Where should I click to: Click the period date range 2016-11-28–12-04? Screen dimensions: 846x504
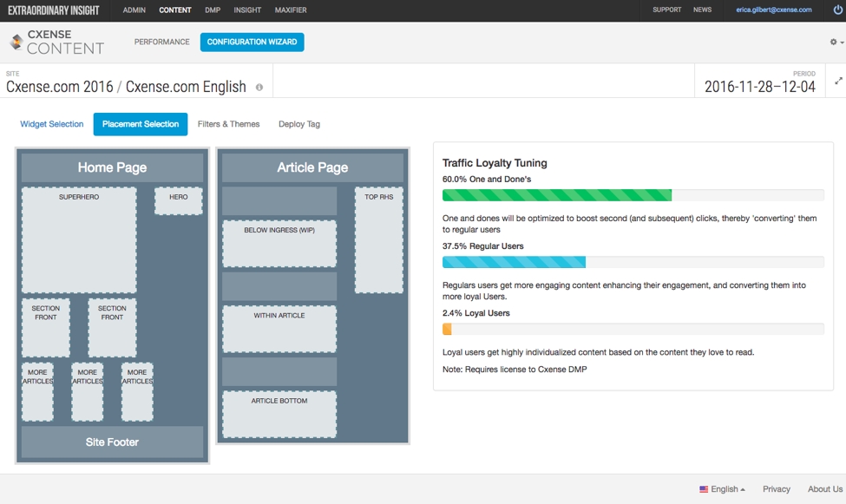(x=760, y=87)
